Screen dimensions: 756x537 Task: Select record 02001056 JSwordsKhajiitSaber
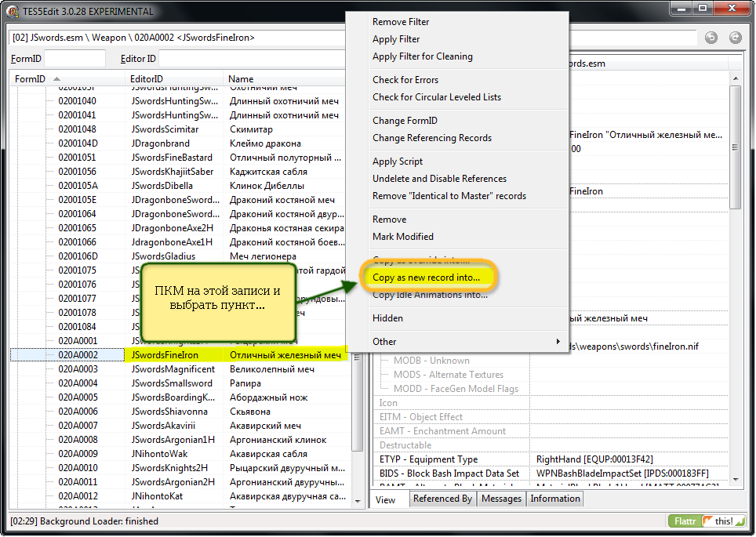coord(178,172)
